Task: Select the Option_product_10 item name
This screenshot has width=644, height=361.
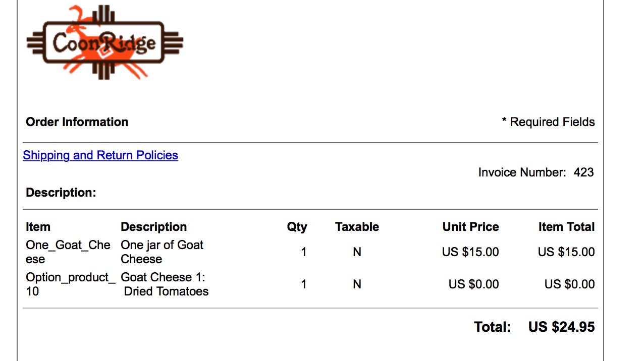Action: [x=68, y=284]
